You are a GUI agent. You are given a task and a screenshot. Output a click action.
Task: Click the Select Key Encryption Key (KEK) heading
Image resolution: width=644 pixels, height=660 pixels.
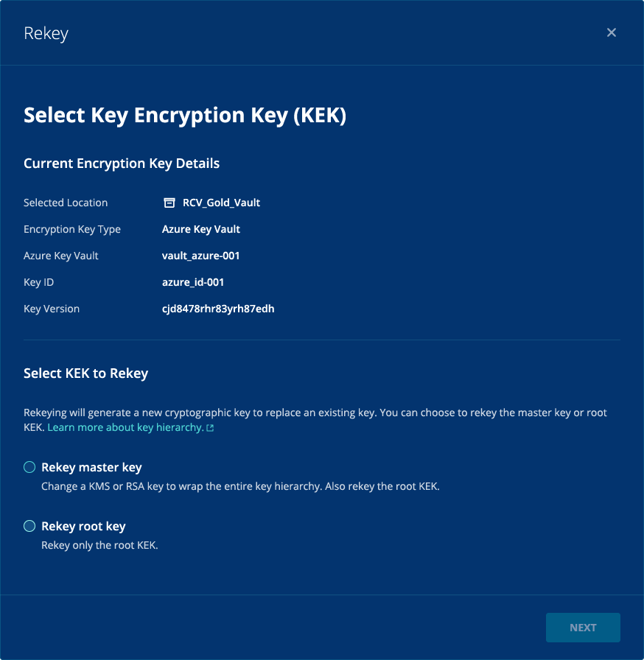[x=185, y=116]
